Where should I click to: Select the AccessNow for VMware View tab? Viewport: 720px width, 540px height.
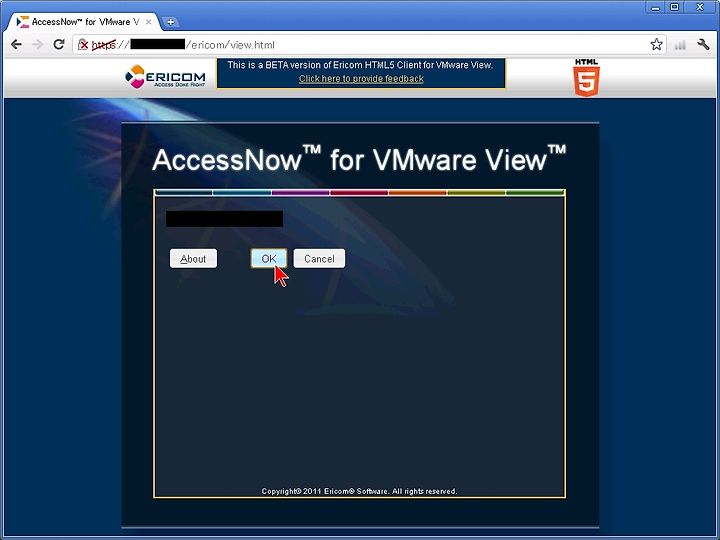(82, 22)
